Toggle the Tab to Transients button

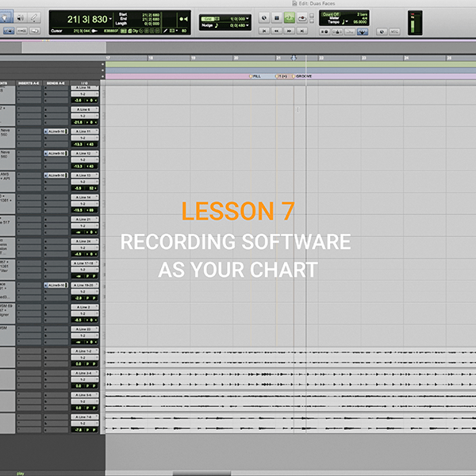pos(9,31)
